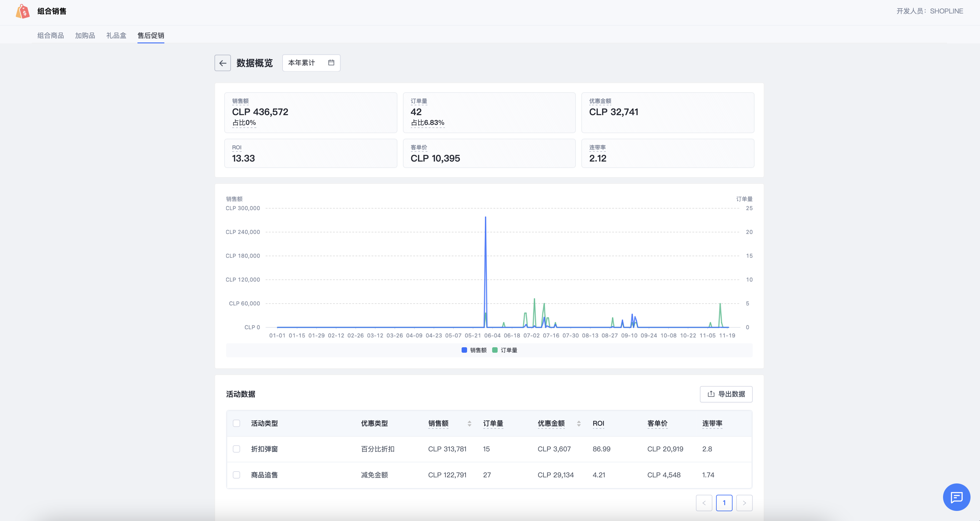The image size is (980, 521).
Task: Sort table by 优惠金额 column arrows
Action: click(x=579, y=424)
